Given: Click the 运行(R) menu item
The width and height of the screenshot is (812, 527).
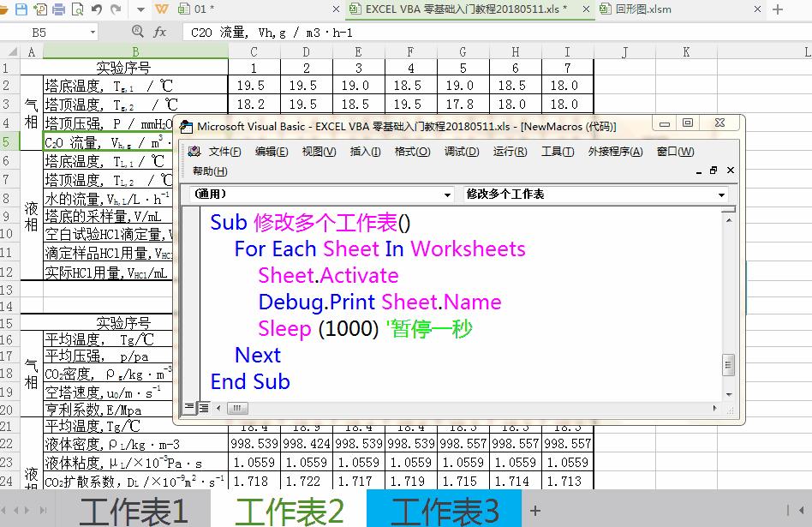Looking at the screenshot, I should tap(510, 151).
